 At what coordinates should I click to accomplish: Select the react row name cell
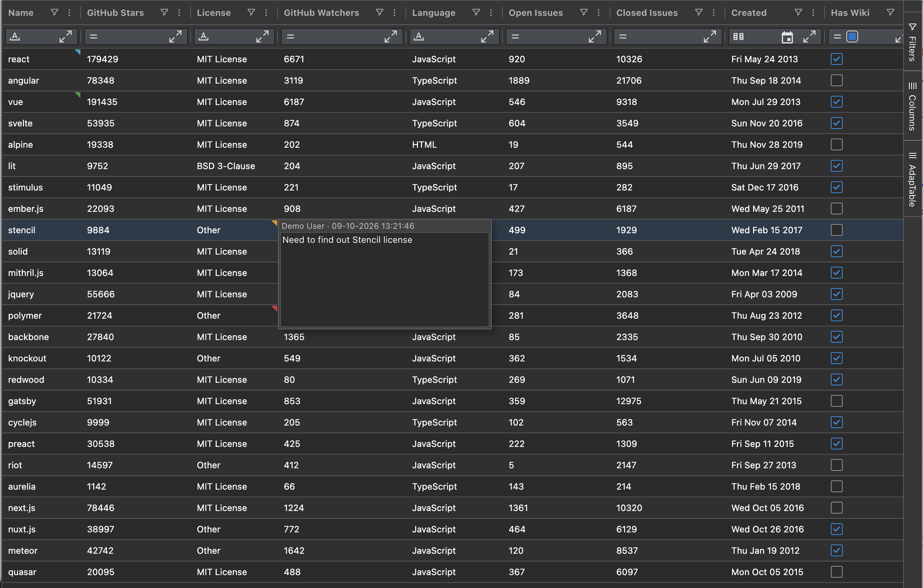pos(41,59)
